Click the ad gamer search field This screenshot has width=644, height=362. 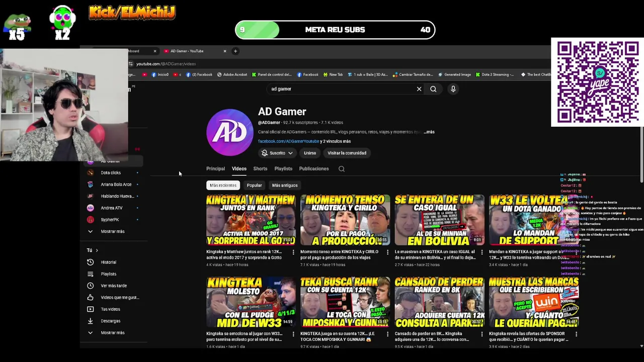[342, 89]
